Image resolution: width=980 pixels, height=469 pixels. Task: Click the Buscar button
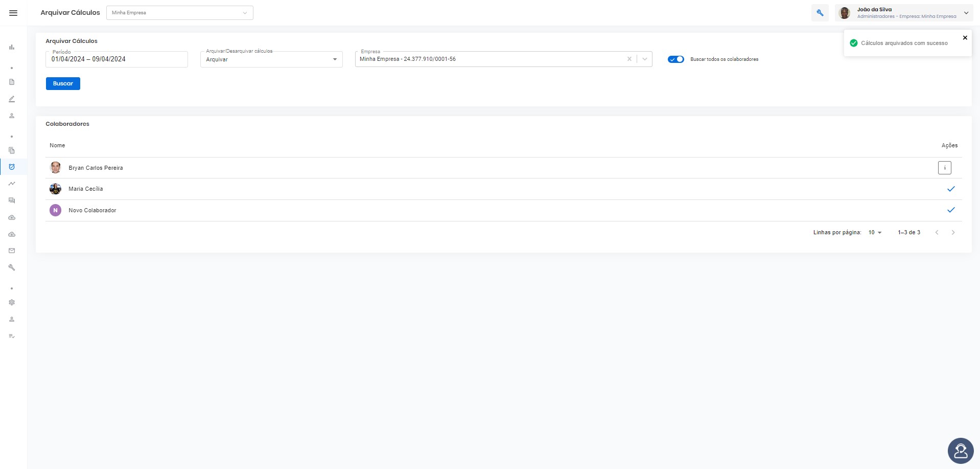(63, 83)
